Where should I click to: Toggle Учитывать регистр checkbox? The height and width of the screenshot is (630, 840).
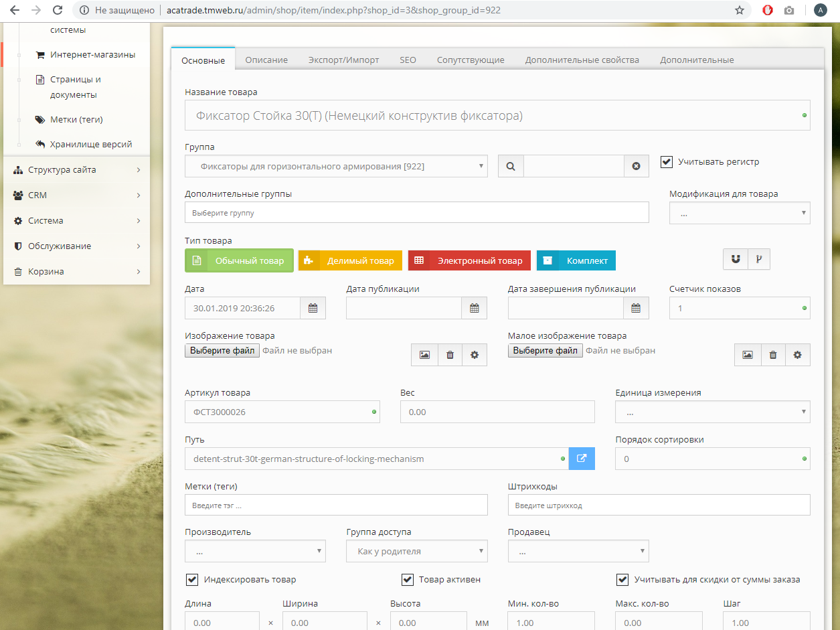667,161
